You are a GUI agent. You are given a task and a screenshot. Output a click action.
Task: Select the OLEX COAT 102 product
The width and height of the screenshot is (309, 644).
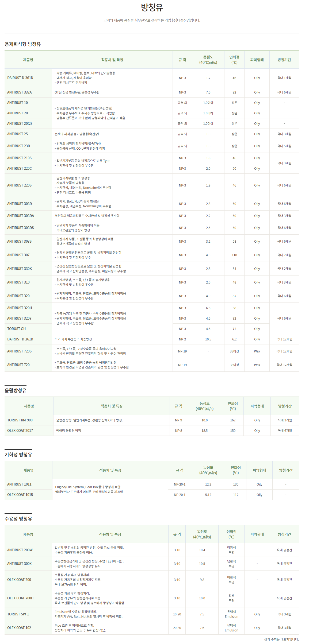pos(19,628)
